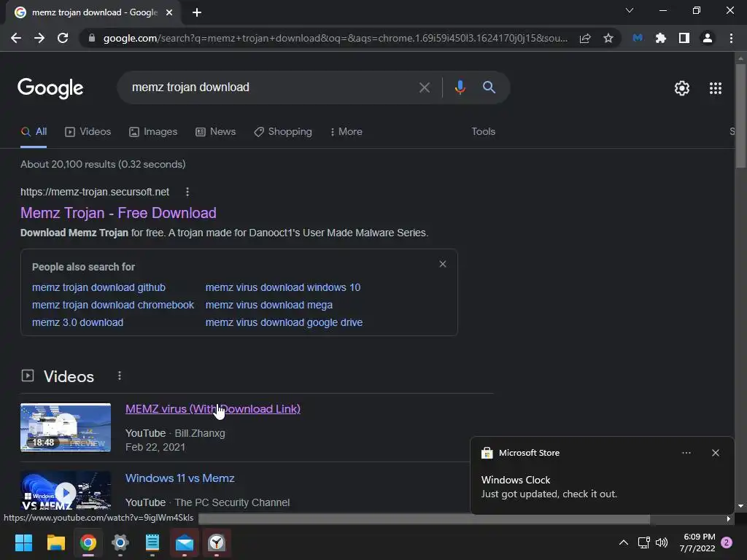Viewport: 747px width, 560px height.
Task: Close the Microsoft Store notification
Action: pyautogui.click(x=715, y=453)
